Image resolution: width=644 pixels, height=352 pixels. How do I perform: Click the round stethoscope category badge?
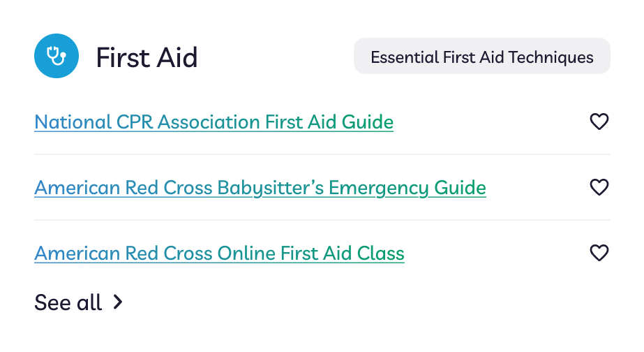tap(57, 56)
